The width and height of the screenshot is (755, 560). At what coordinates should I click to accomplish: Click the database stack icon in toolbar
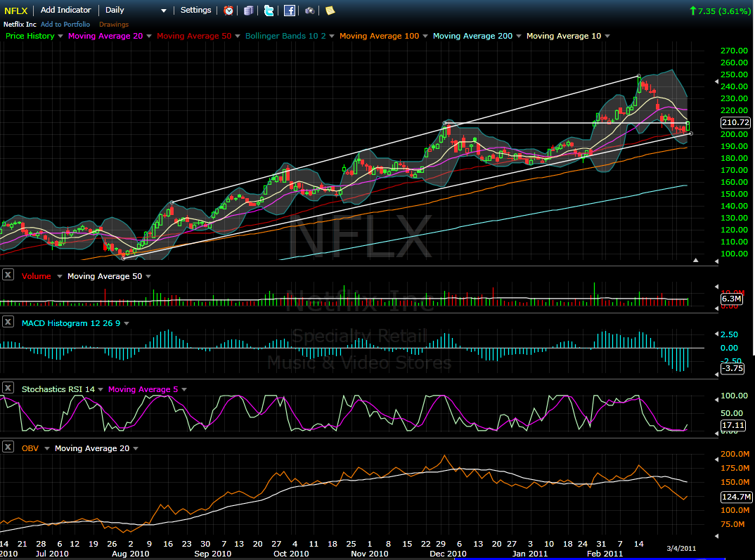[x=248, y=10]
